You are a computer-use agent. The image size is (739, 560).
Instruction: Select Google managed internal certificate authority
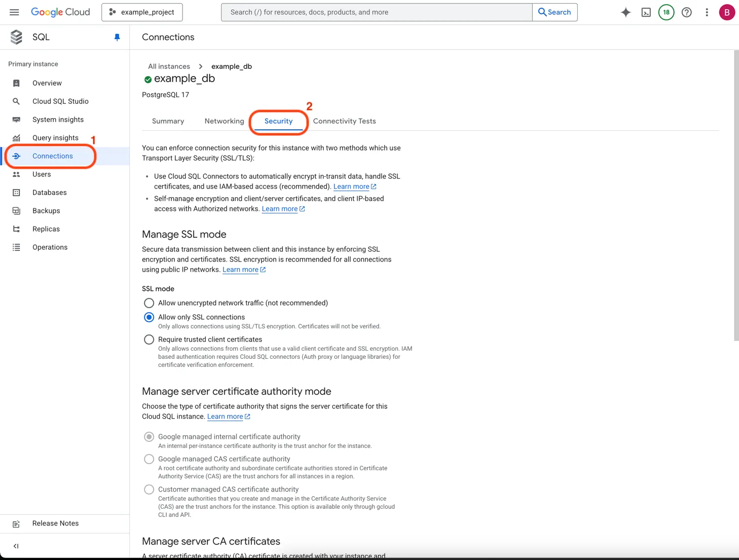coord(149,437)
